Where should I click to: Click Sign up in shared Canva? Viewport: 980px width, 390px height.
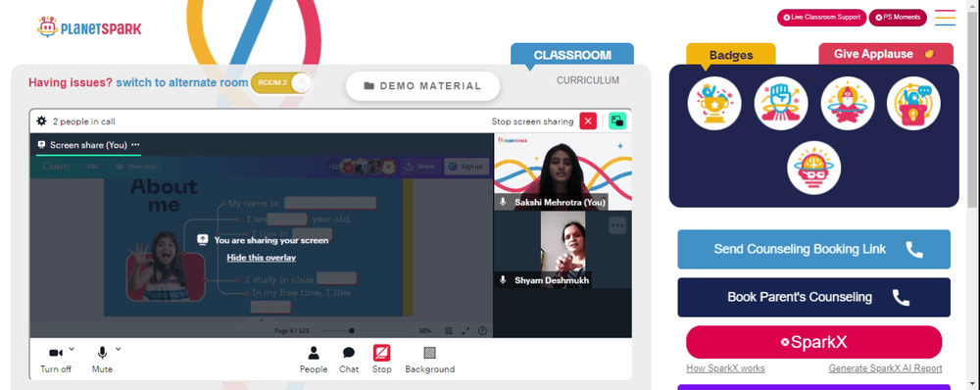tap(466, 167)
